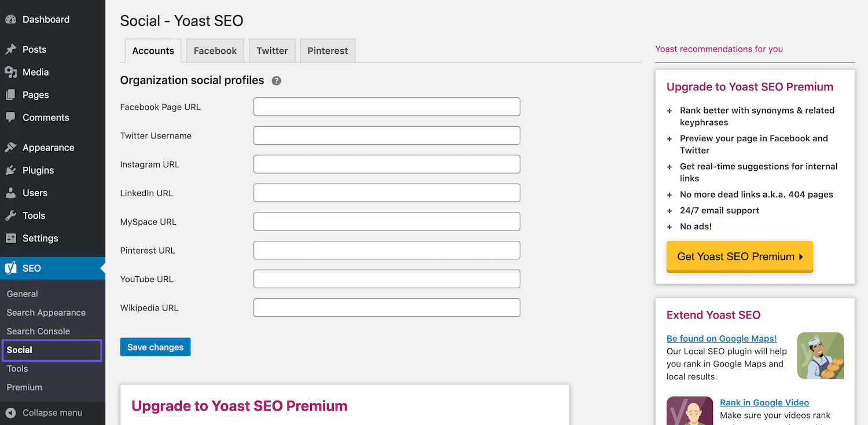This screenshot has height=425, width=868.
Task: Click the Save changes button
Action: coord(155,347)
